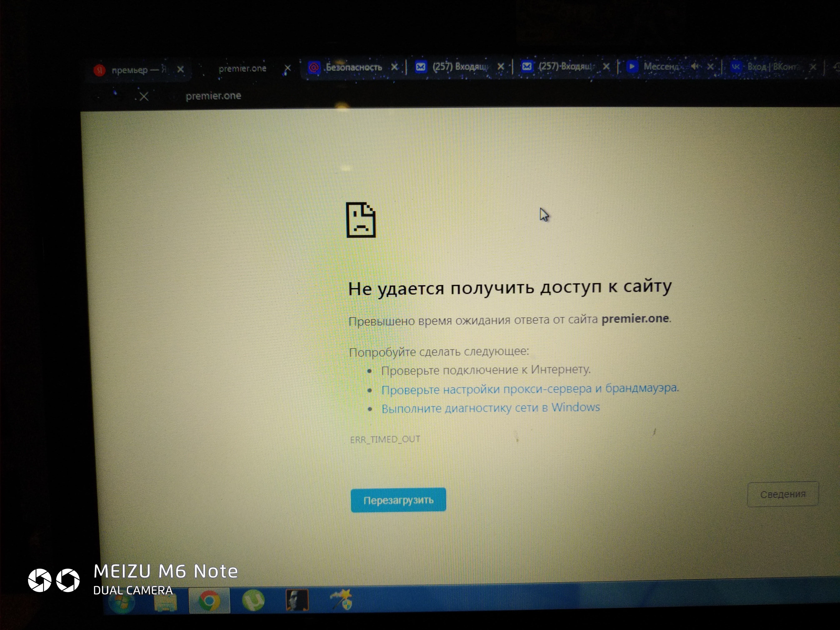
Task: Close the second (257) Входящие tab
Action: (606, 66)
